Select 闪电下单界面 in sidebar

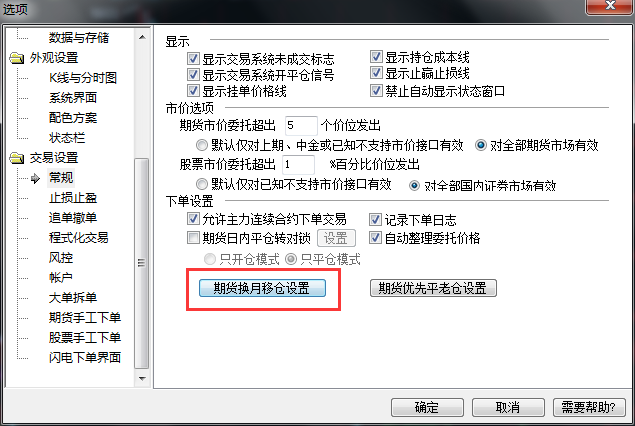[x=85, y=358]
